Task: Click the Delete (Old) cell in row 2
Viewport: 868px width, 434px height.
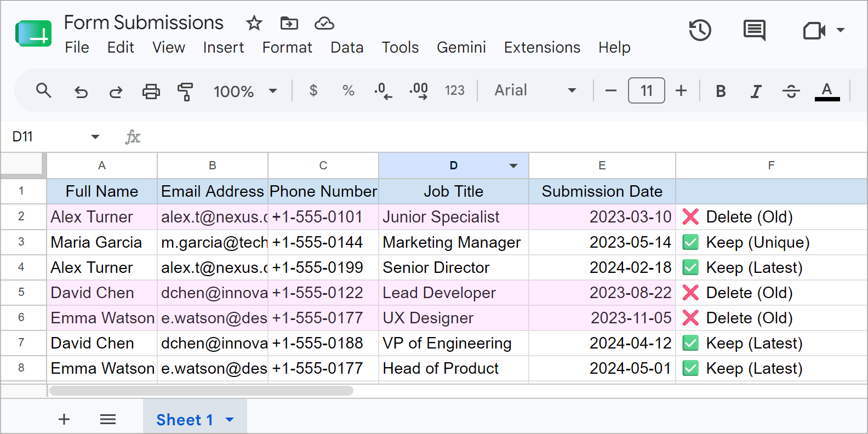Action: [x=772, y=217]
